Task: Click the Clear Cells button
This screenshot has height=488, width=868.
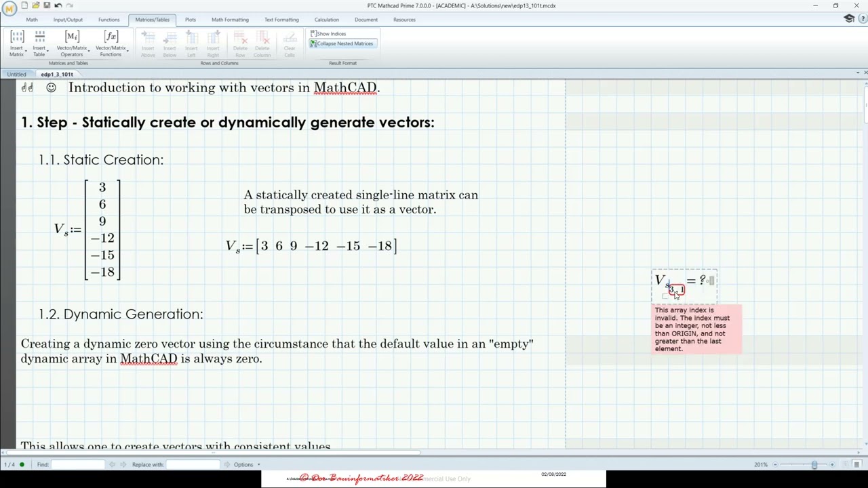Action: click(x=290, y=45)
